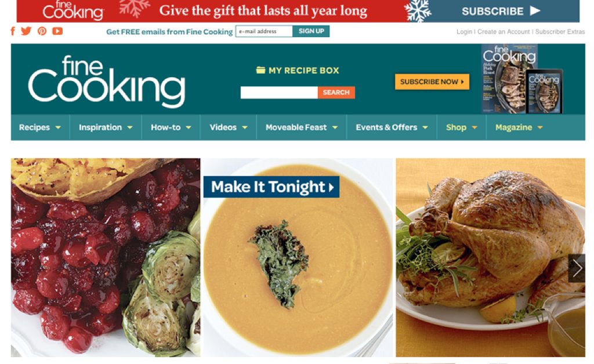Open the Twitter bird icon
Screen dimensions: 594x364
[26, 31]
